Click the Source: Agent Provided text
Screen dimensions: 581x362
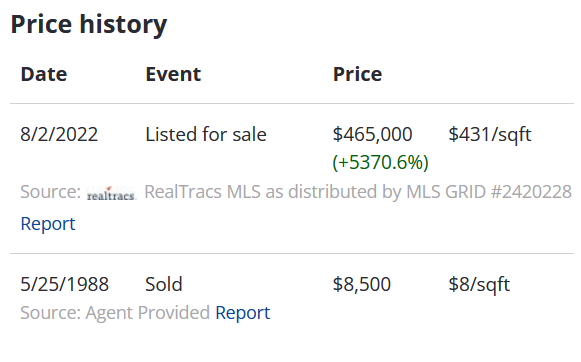coord(115,313)
